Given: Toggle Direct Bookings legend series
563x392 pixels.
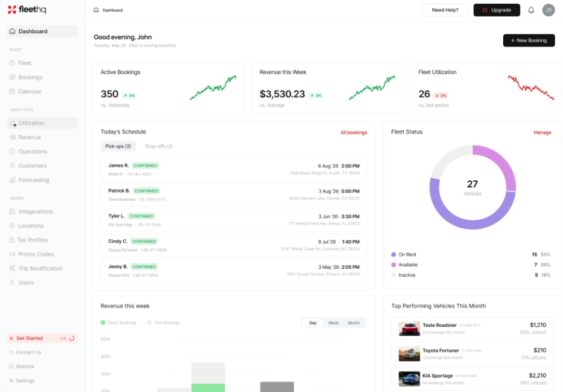Looking at the screenshot, I should pos(118,323).
